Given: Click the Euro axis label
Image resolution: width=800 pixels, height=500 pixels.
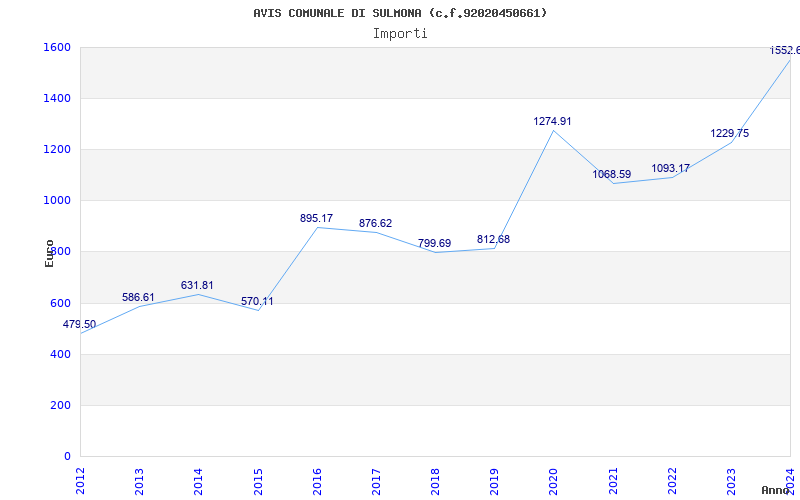Looking at the screenshot, I should click(49, 253).
